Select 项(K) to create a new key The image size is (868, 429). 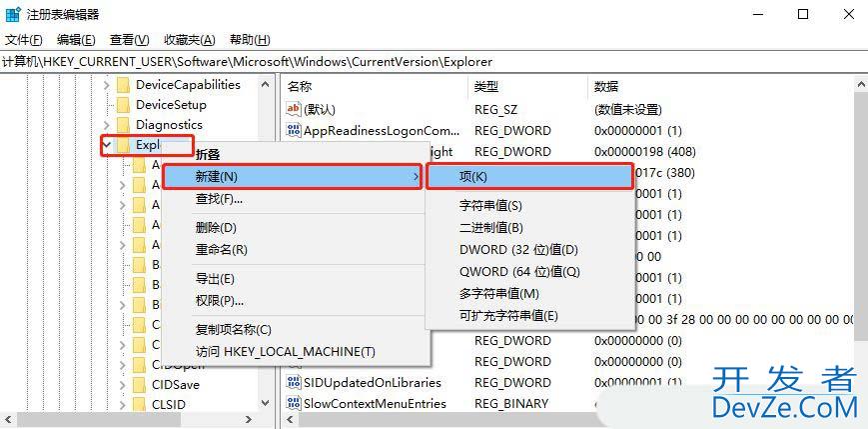tap(529, 177)
